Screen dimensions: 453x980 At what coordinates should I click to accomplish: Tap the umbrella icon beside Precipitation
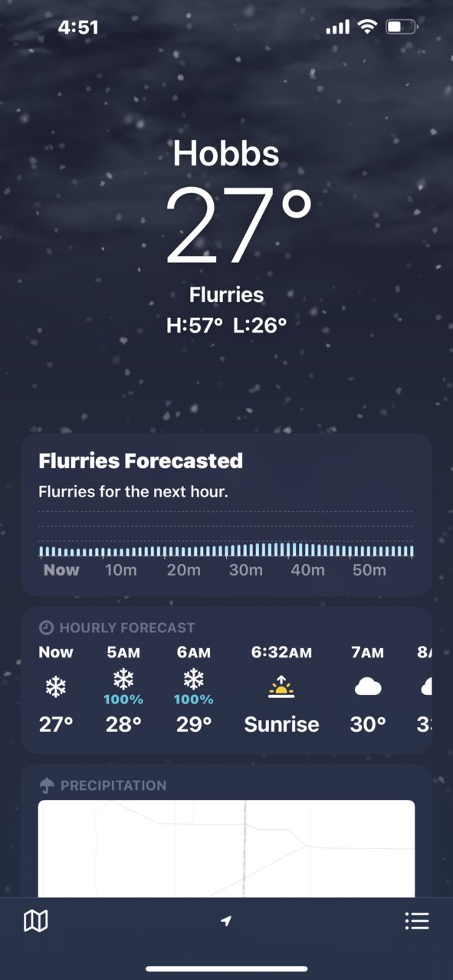[47, 785]
